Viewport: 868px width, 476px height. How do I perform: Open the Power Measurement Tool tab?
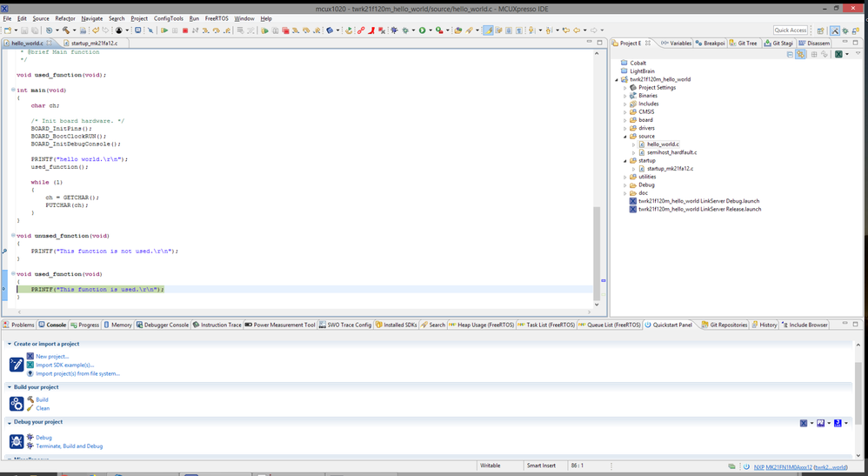pyautogui.click(x=280, y=325)
